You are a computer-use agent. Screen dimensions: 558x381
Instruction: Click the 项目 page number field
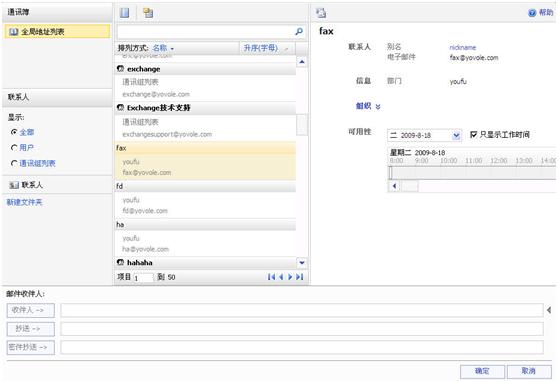(x=143, y=277)
